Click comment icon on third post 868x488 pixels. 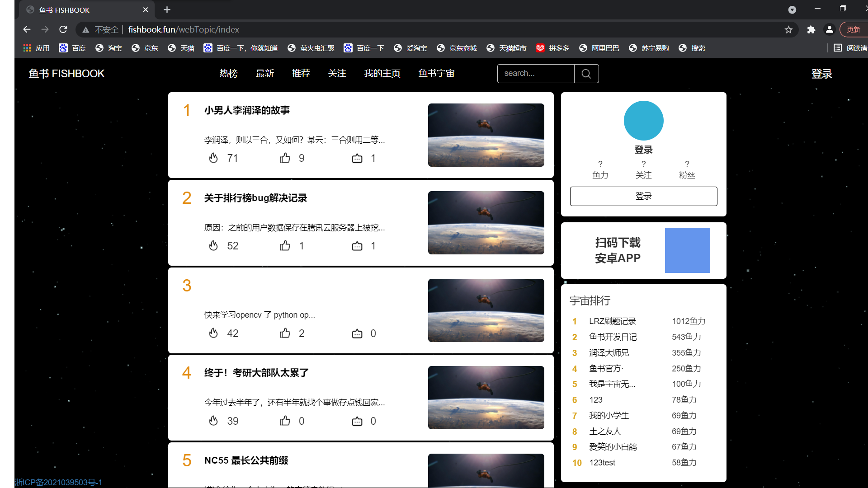[x=357, y=333]
